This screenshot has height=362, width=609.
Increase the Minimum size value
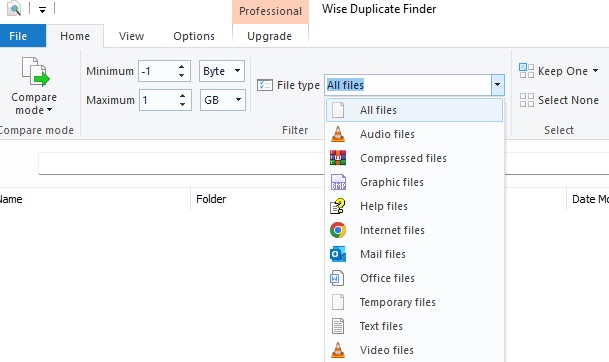pyautogui.click(x=181, y=67)
